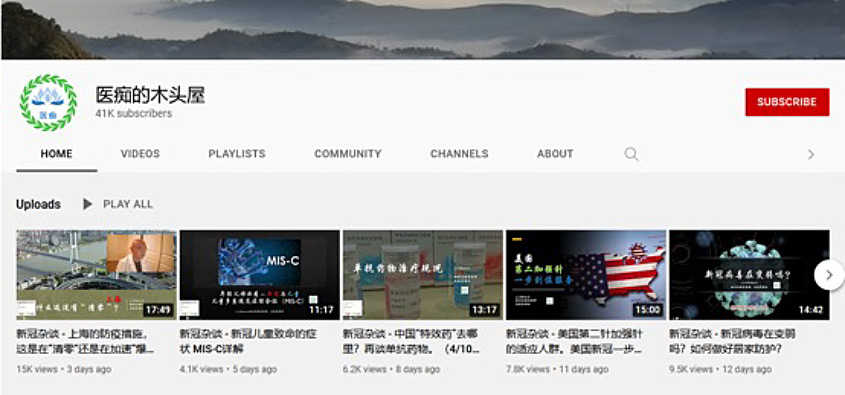Select the Channels tab

459,154
